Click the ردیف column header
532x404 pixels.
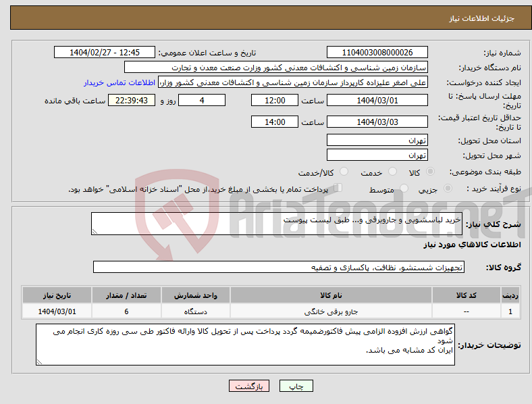pos(510,295)
